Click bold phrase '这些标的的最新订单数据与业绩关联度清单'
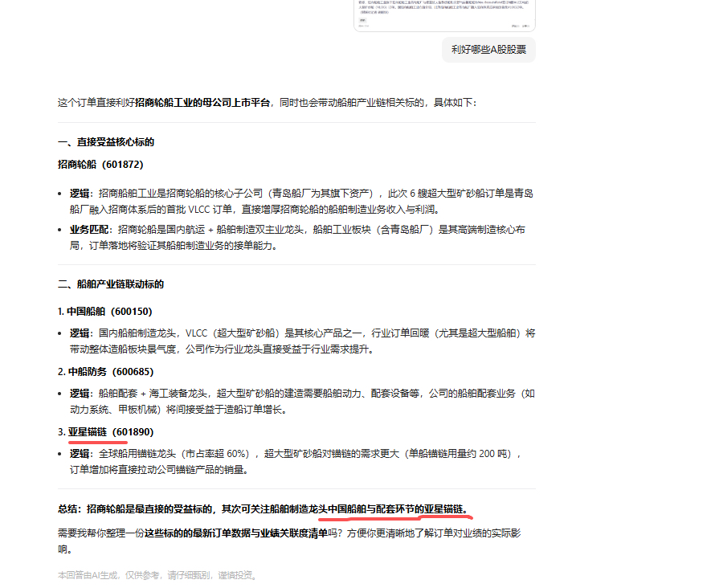 (236, 533)
